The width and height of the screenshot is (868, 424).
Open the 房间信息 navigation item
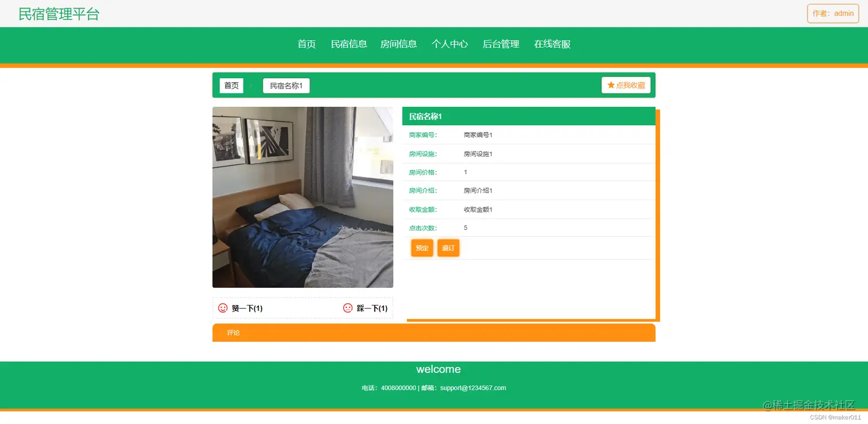tap(398, 44)
